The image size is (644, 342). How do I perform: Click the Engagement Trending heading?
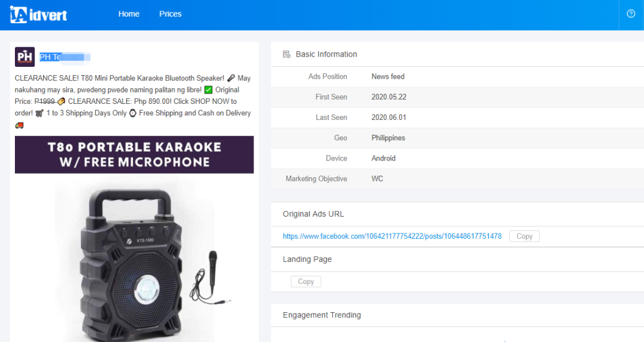point(321,315)
